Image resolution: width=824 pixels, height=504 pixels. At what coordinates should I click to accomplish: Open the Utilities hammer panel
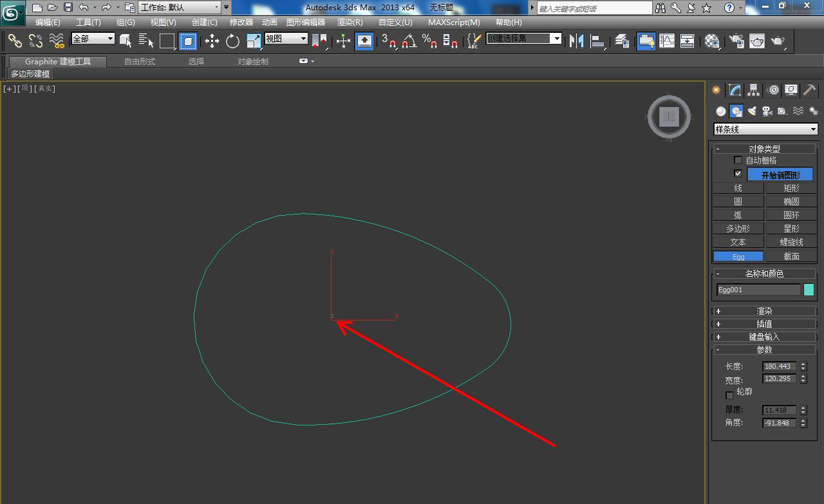pos(810,91)
